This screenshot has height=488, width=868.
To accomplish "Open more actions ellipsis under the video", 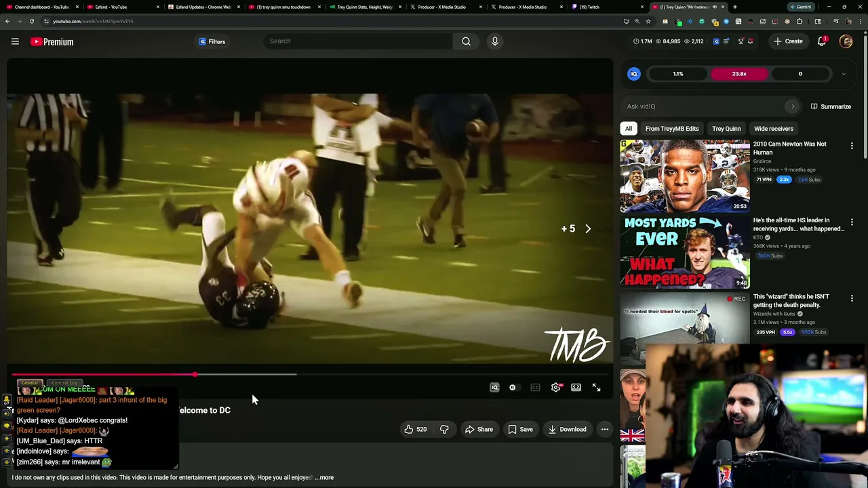I will click(x=604, y=429).
